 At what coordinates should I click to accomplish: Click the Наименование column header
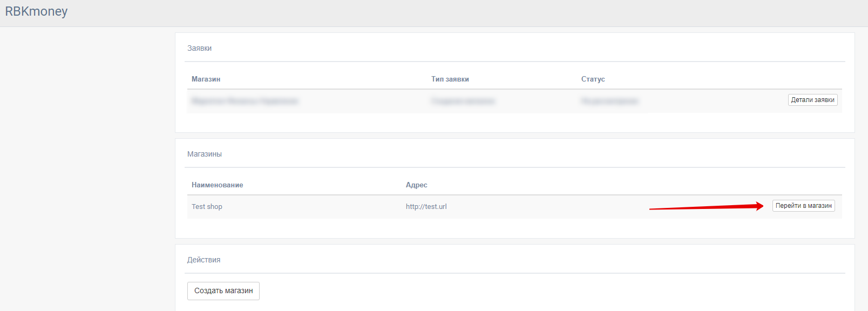pyautogui.click(x=217, y=185)
